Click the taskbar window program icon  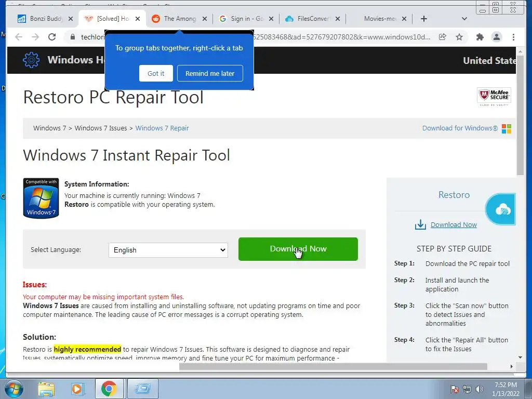[x=143, y=389]
